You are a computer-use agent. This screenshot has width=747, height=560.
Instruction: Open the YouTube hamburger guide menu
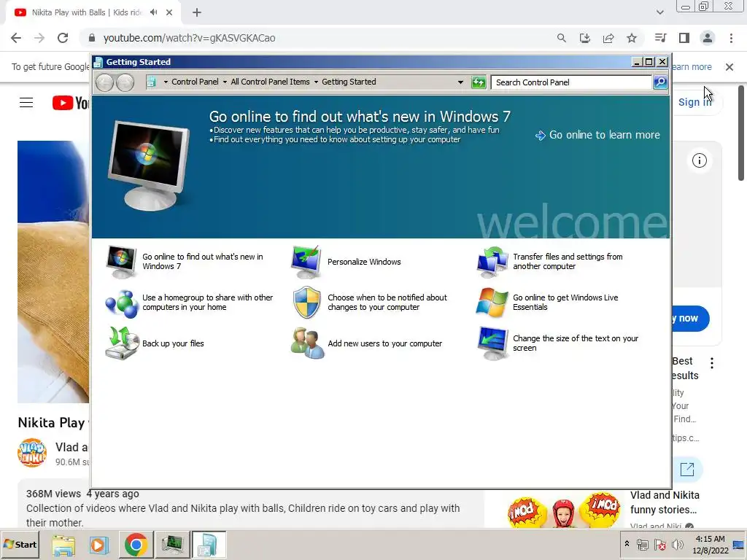(26, 102)
